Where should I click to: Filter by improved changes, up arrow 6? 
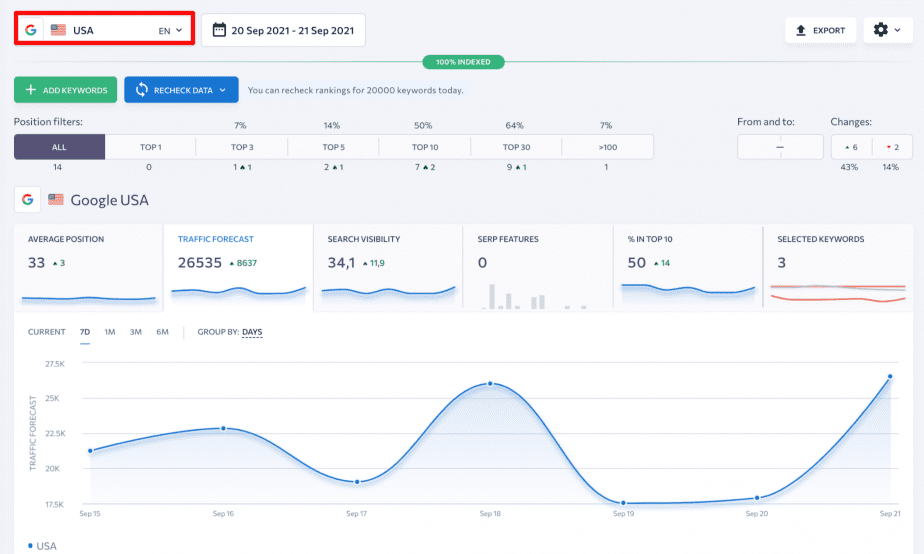tap(852, 147)
